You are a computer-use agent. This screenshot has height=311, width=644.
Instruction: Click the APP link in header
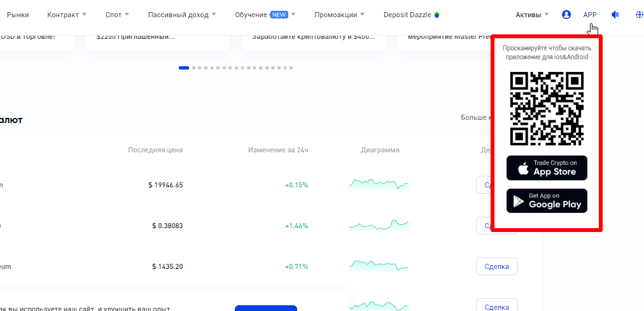(x=590, y=15)
